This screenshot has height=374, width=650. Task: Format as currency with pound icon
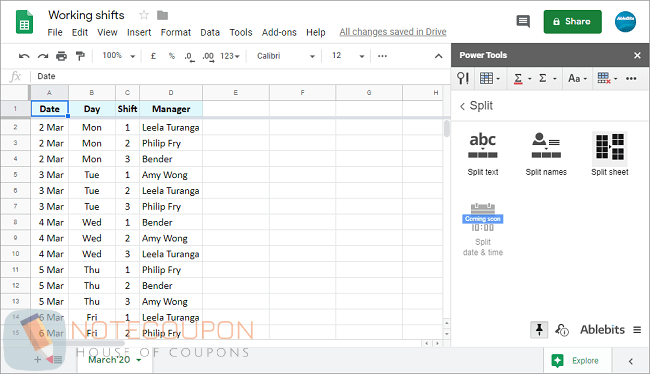[153, 56]
